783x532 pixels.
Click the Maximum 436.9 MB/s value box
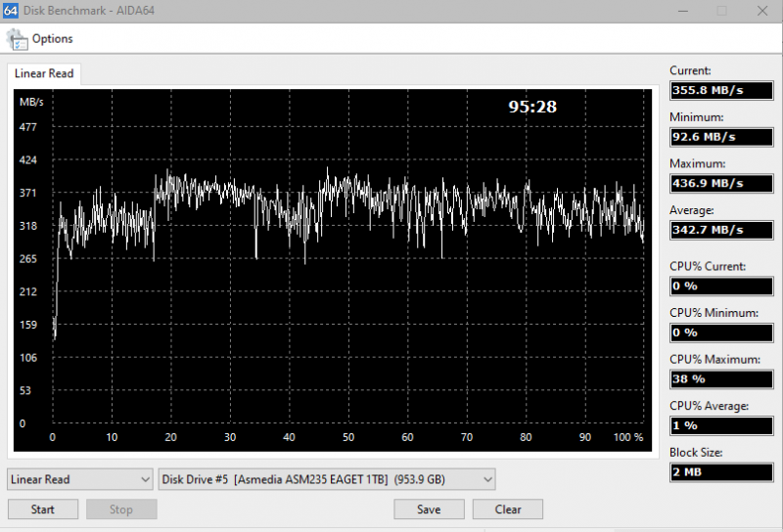(720, 183)
